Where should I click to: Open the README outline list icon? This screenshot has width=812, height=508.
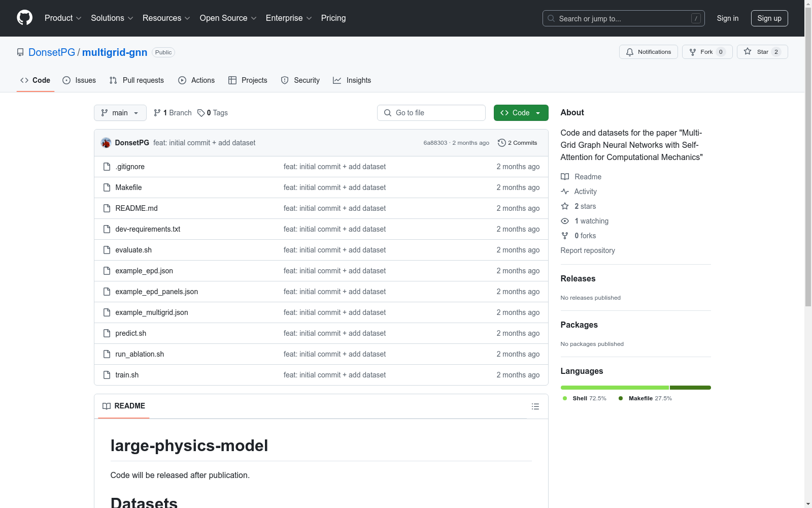pyautogui.click(x=535, y=406)
